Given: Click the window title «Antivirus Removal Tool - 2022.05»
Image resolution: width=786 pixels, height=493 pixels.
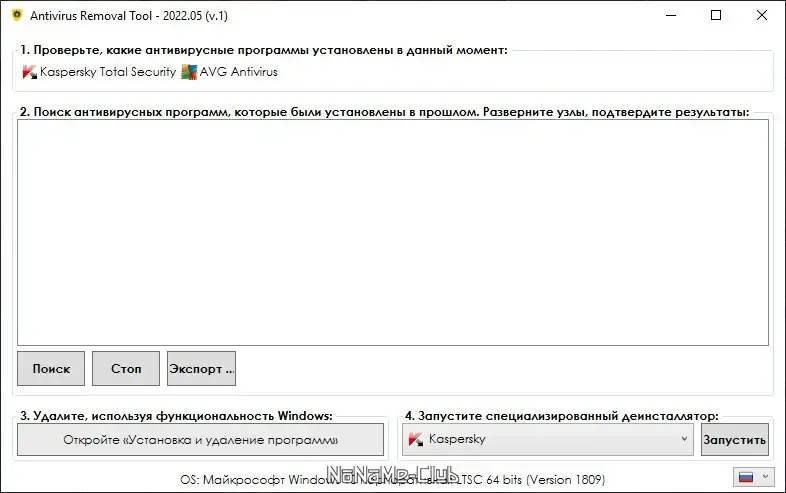Looking at the screenshot, I should [x=129, y=16].
